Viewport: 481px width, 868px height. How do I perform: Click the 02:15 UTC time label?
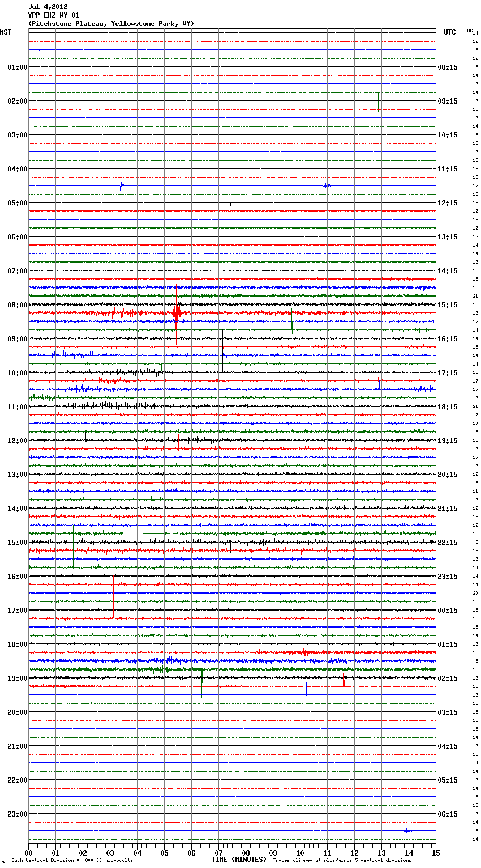448,678
